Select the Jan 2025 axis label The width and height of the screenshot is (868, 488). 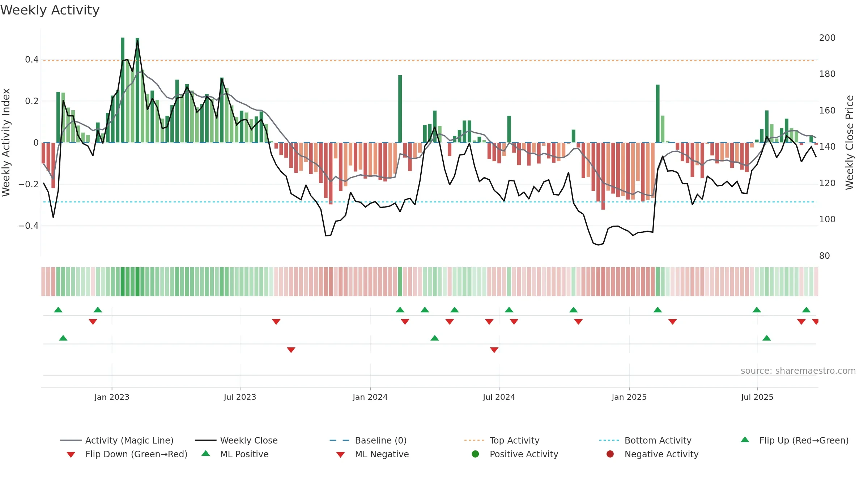pyautogui.click(x=629, y=397)
